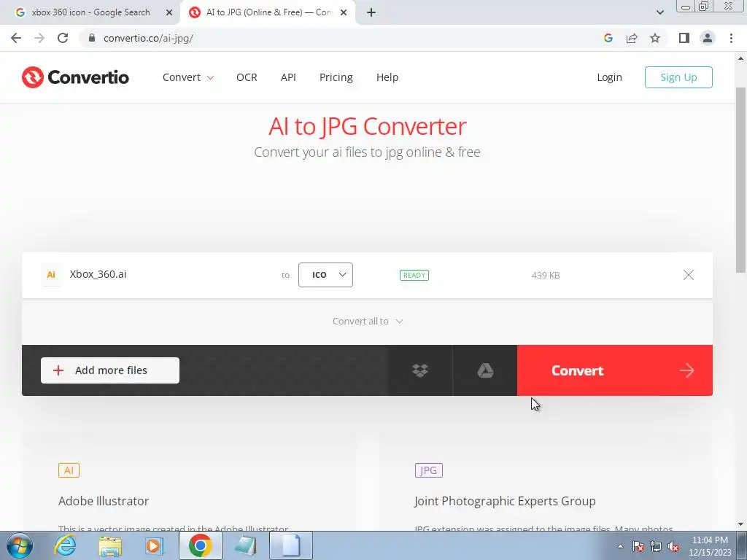The height and width of the screenshot is (560, 747).
Task: Click the Action Center flag icon
Action: tap(638, 546)
